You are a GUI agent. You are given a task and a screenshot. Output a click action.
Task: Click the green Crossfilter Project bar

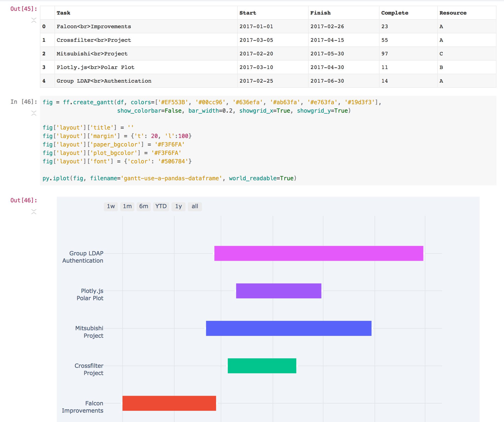pos(262,366)
